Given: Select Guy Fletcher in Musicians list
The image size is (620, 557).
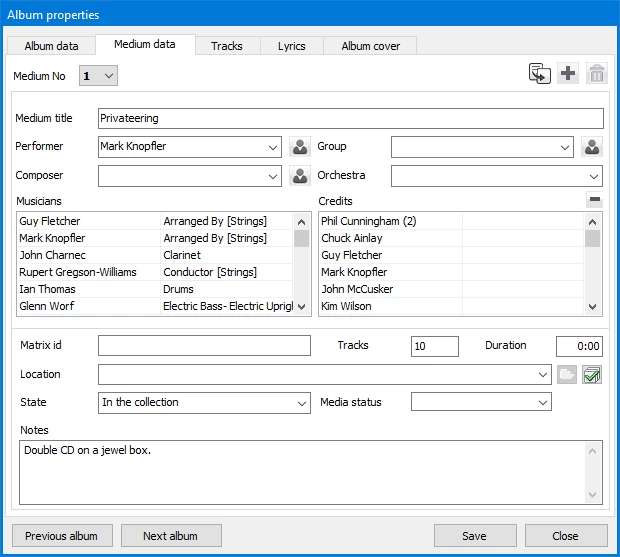Looking at the screenshot, I should tap(49, 221).
